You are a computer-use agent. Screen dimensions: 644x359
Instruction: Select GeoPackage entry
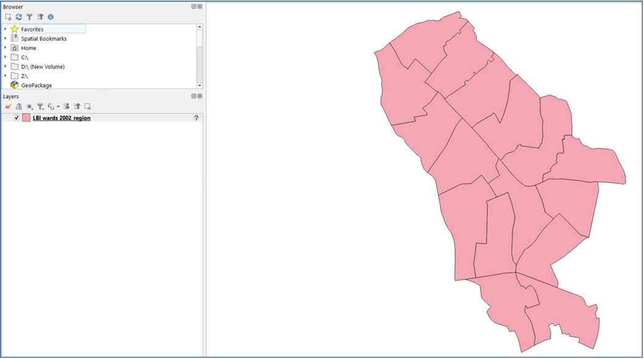click(37, 85)
